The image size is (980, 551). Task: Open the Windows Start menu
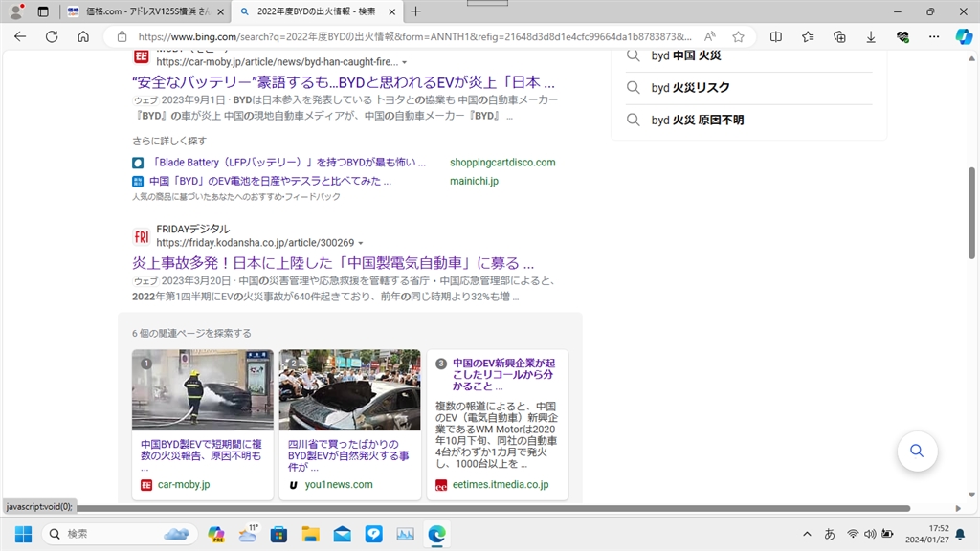tap(24, 534)
